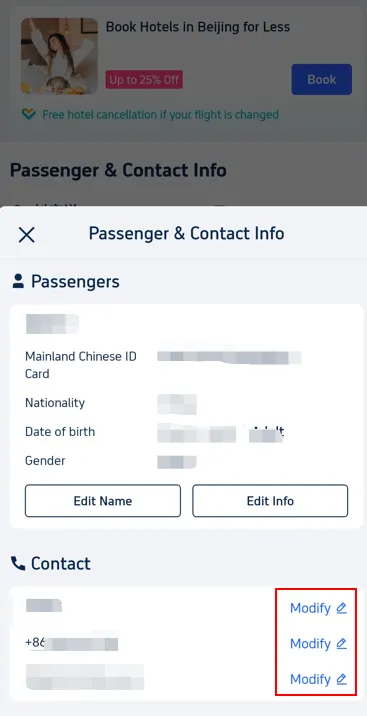
Task: Tap Free hotel cancellation notice text
Action: click(x=160, y=114)
